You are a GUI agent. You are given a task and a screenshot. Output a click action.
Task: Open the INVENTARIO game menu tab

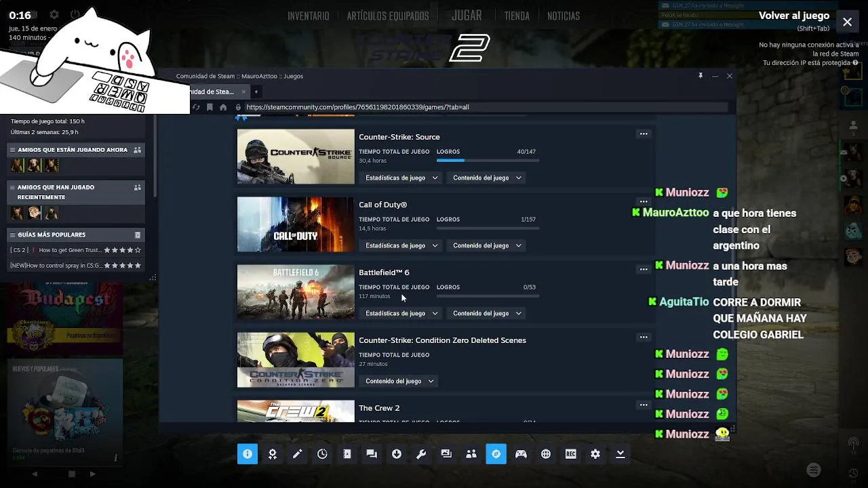tap(309, 16)
